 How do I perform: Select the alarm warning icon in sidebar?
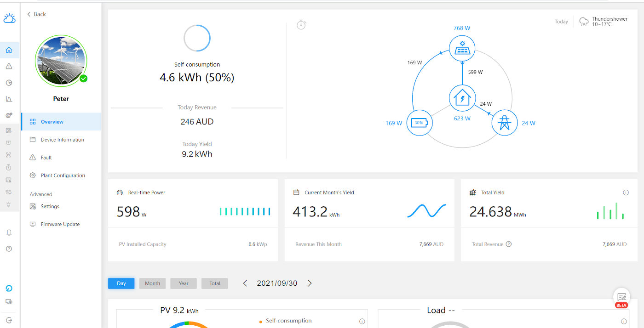click(x=9, y=66)
